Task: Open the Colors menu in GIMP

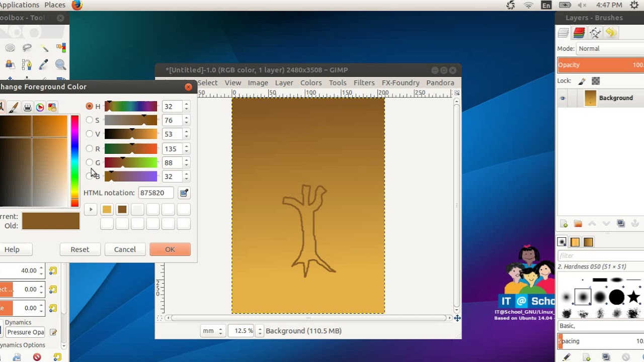Action: tap(311, 82)
